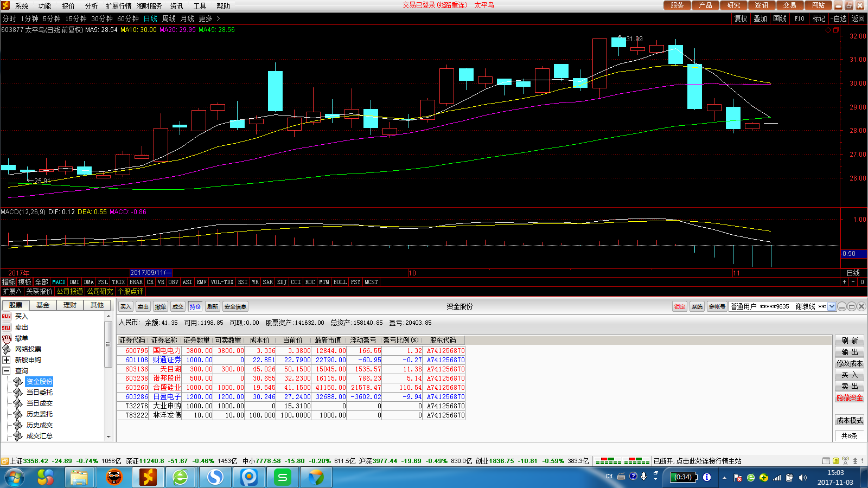
Task: Click the 撤单 toolbar button
Action: 161,307
